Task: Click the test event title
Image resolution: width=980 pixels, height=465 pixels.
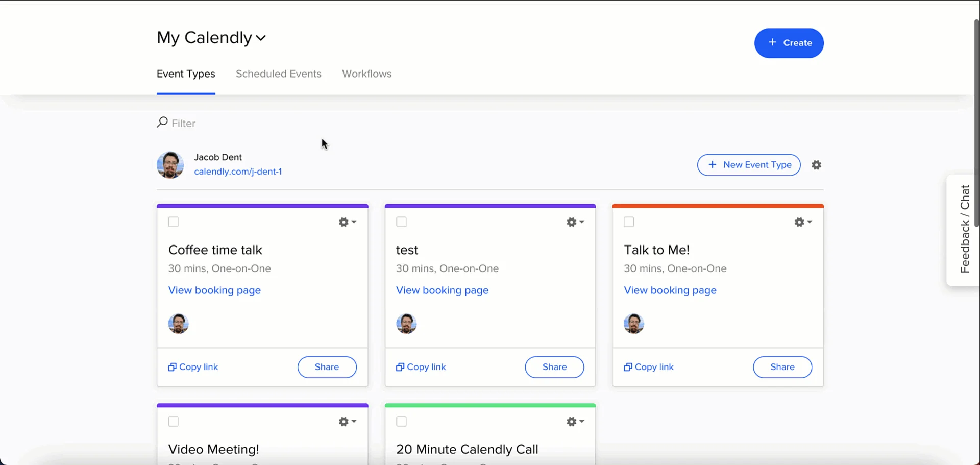Action: click(407, 250)
